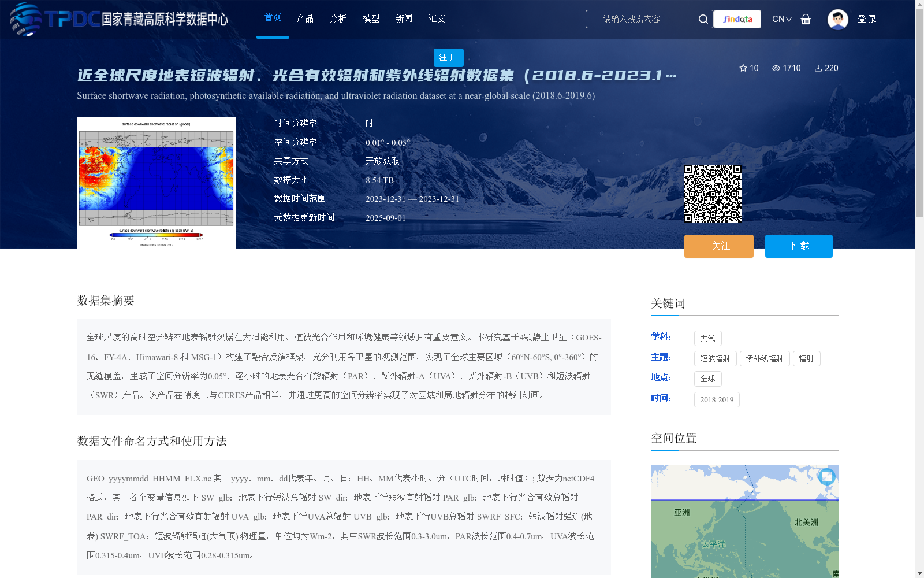Open the 产品 menu item

[x=305, y=19]
